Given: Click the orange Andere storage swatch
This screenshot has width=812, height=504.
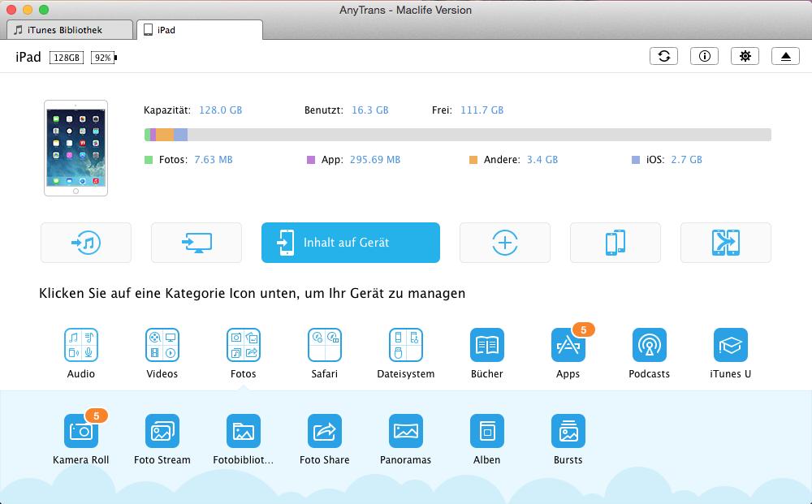Looking at the screenshot, I should [x=473, y=160].
